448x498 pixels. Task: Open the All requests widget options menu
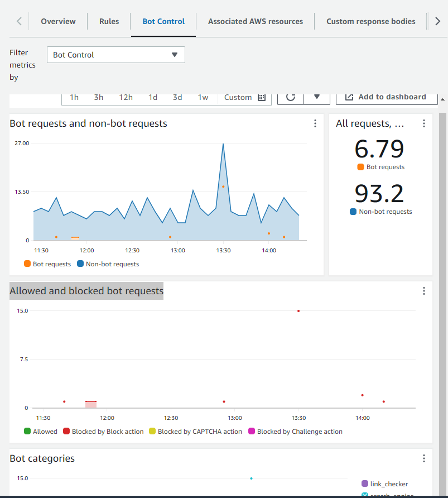[424, 123]
